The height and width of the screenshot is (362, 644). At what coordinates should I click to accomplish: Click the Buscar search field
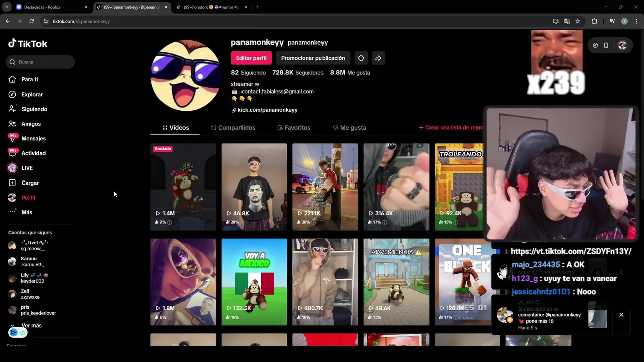(x=41, y=62)
